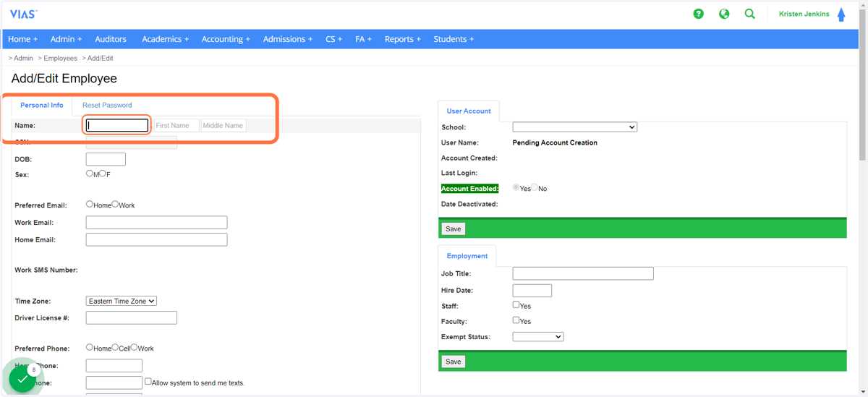Click the Middle Name input field

click(x=224, y=125)
